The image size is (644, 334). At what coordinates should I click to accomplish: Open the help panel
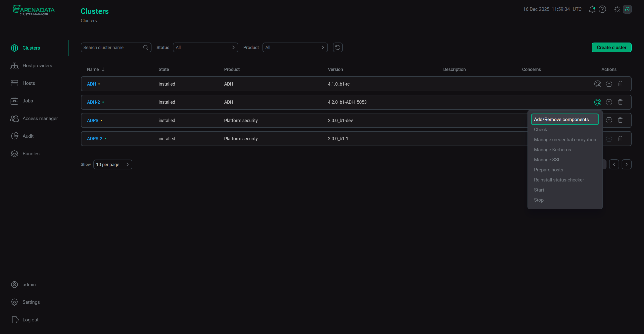coord(602,9)
